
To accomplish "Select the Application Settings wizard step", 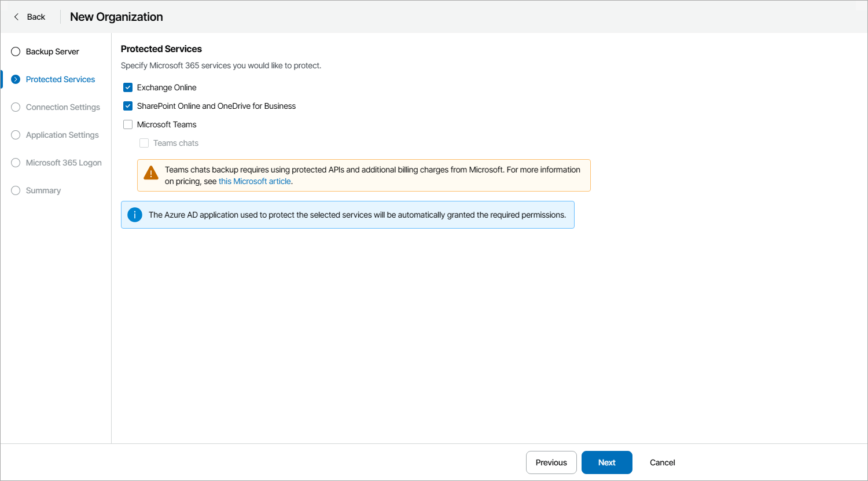I will tap(62, 135).
